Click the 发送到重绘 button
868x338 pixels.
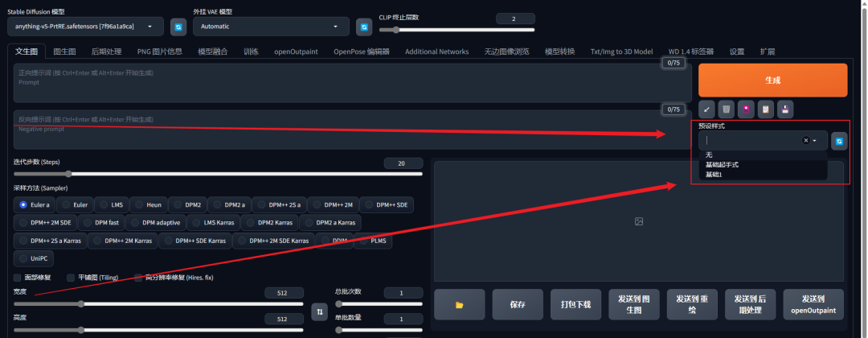(692, 305)
